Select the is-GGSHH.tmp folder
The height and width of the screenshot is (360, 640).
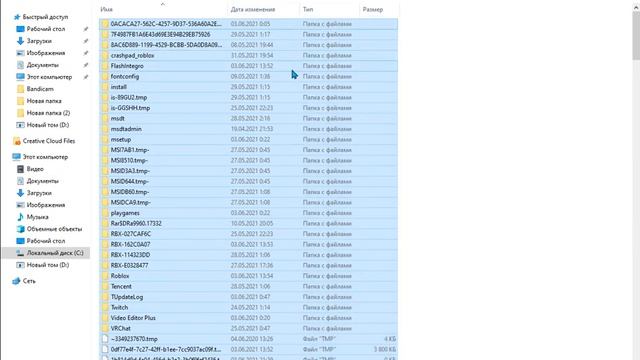pos(130,108)
